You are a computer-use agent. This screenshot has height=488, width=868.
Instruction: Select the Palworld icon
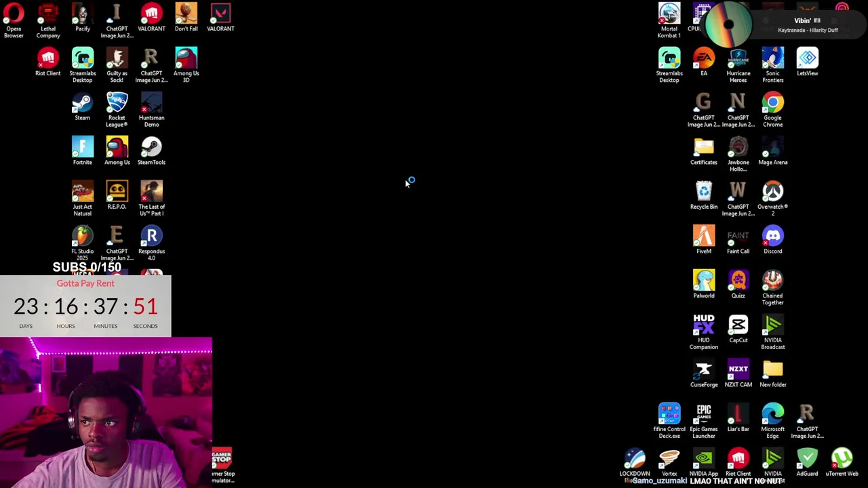pyautogui.click(x=704, y=285)
